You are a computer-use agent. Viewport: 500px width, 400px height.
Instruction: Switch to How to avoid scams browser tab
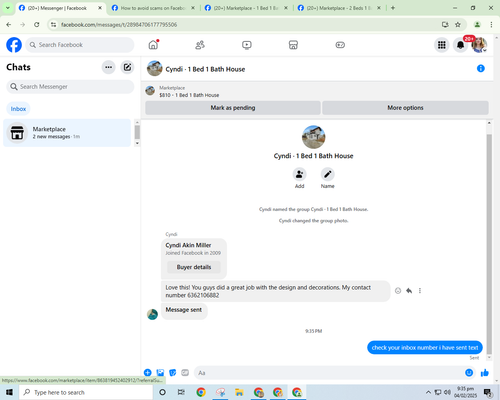pyautogui.click(x=153, y=8)
